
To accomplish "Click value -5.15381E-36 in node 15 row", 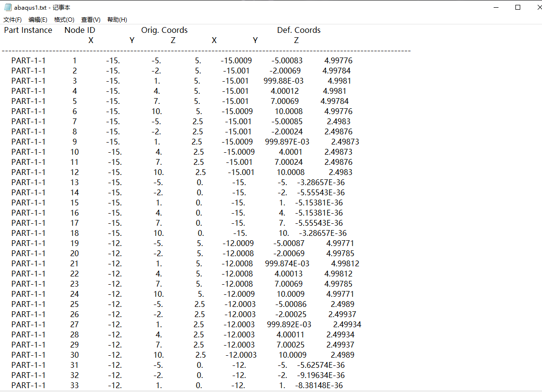I will pyautogui.click(x=319, y=203).
